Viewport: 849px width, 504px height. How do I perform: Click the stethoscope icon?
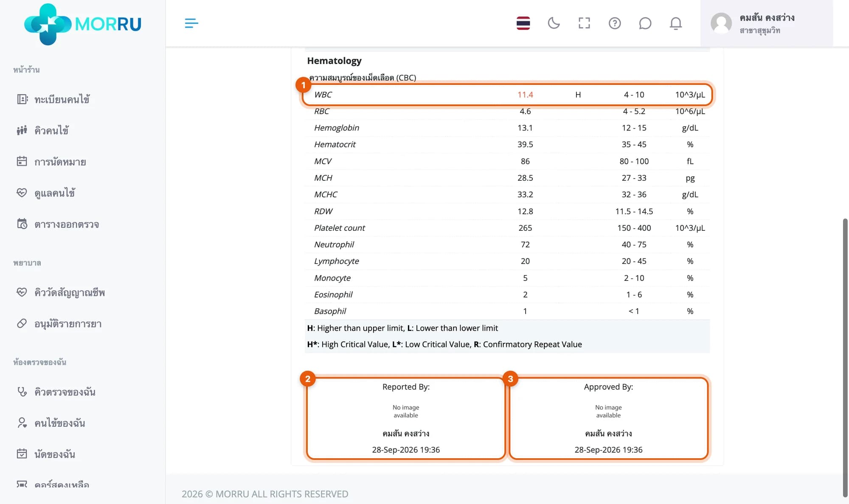[x=22, y=391]
